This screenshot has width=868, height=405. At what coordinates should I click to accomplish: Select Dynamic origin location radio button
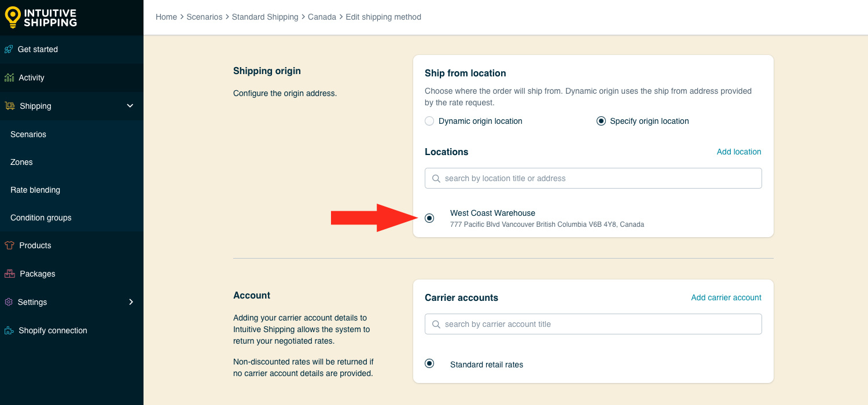(429, 121)
